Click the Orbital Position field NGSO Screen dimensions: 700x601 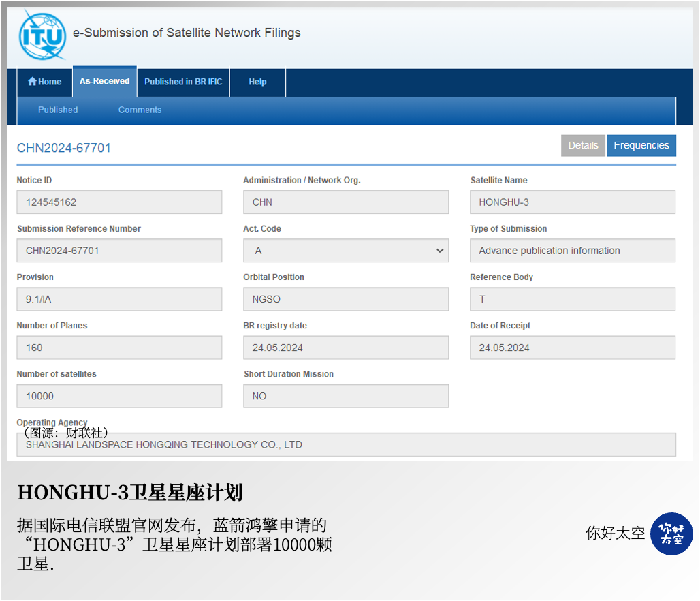tap(346, 299)
